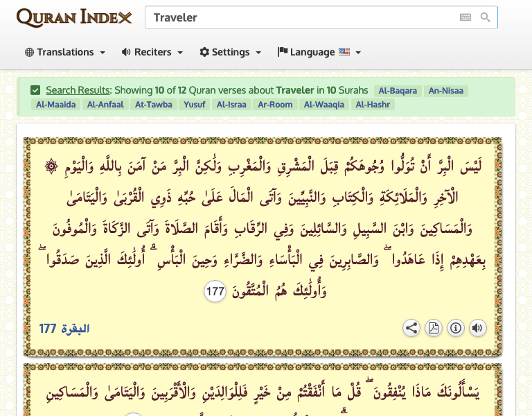532x416 pixels.
Task: Play audio recitation of verse 177
Action: (x=478, y=328)
